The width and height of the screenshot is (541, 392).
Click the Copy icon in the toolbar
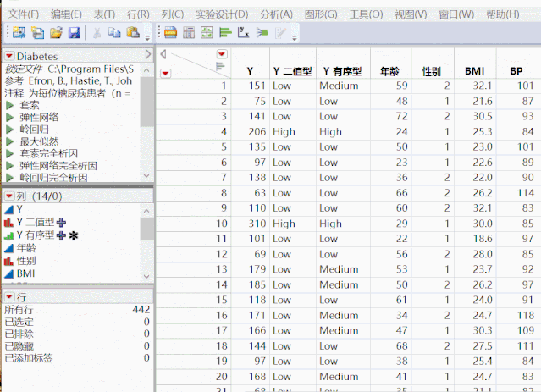pyautogui.click(x=114, y=33)
